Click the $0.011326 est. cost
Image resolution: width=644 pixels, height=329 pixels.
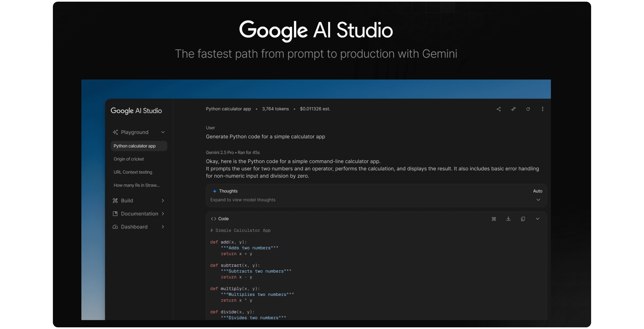pyautogui.click(x=315, y=109)
